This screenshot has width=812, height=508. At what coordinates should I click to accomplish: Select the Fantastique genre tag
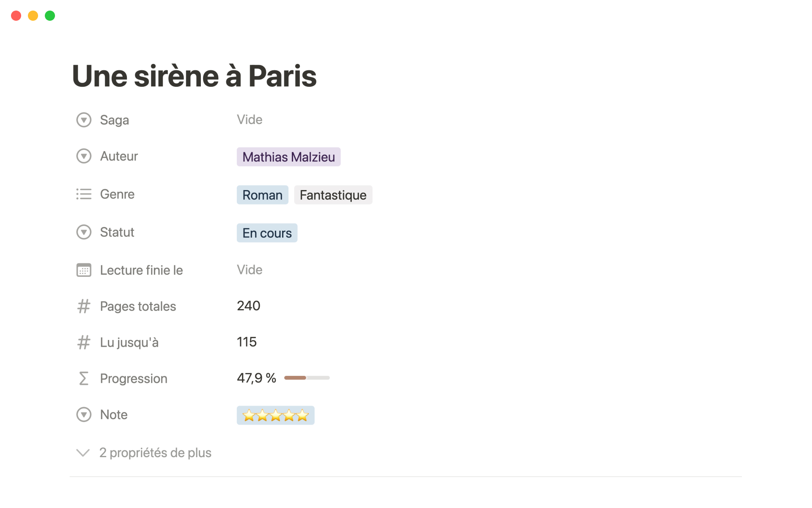pyautogui.click(x=333, y=195)
